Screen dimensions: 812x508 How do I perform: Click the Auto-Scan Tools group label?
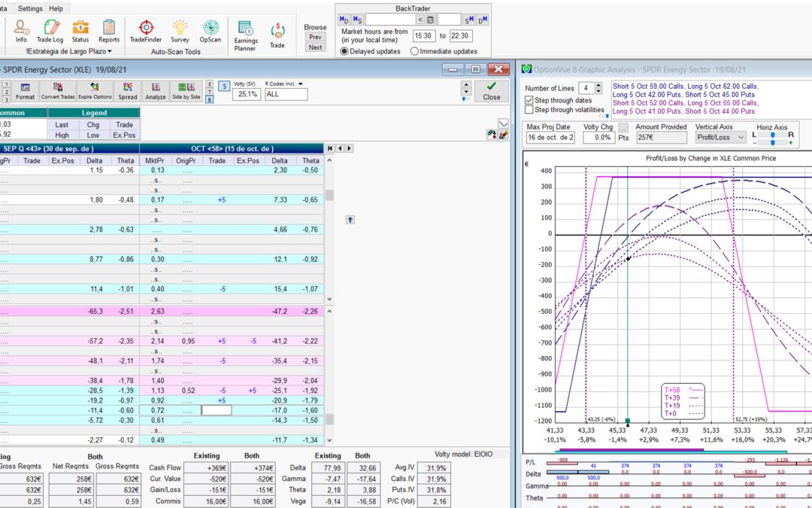(x=175, y=51)
